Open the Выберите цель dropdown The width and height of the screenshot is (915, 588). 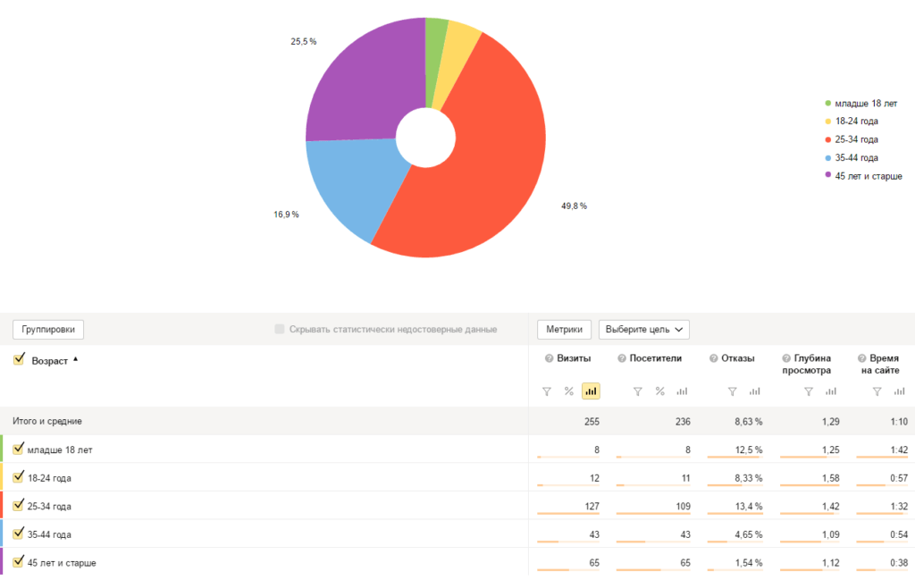(x=643, y=330)
